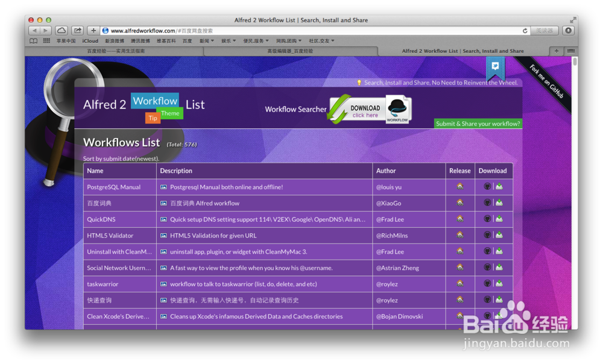Click the Share toolbar icon
This screenshot has height=364, width=603.
77,30
